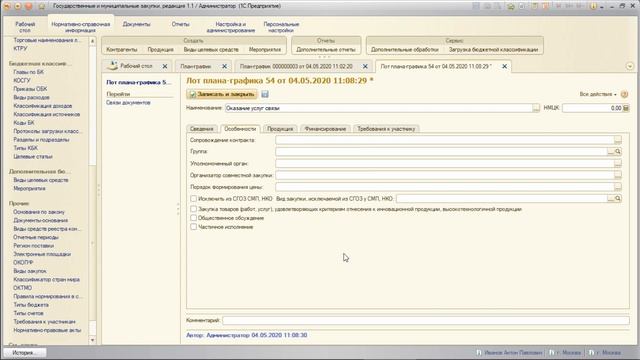Toggle the Закупка товаров инновационной продукции checkbox
640x360 pixels.
click(193, 209)
